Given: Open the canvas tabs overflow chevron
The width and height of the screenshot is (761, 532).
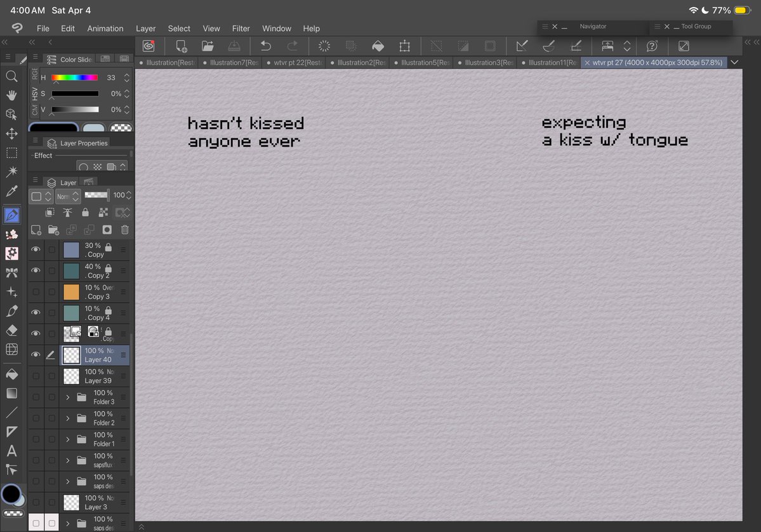Looking at the screenshot, I should click(x=735, y=62).
